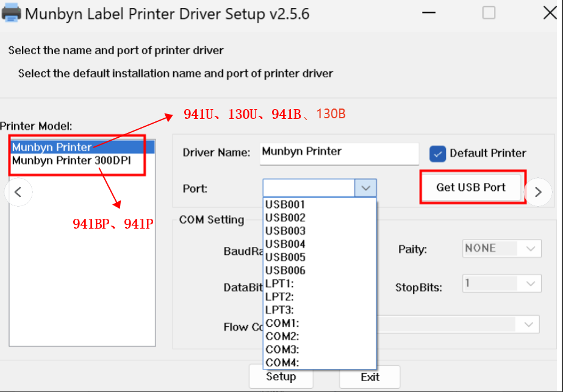Choose USB002 from the port list
563x392 pixels.
320,218
